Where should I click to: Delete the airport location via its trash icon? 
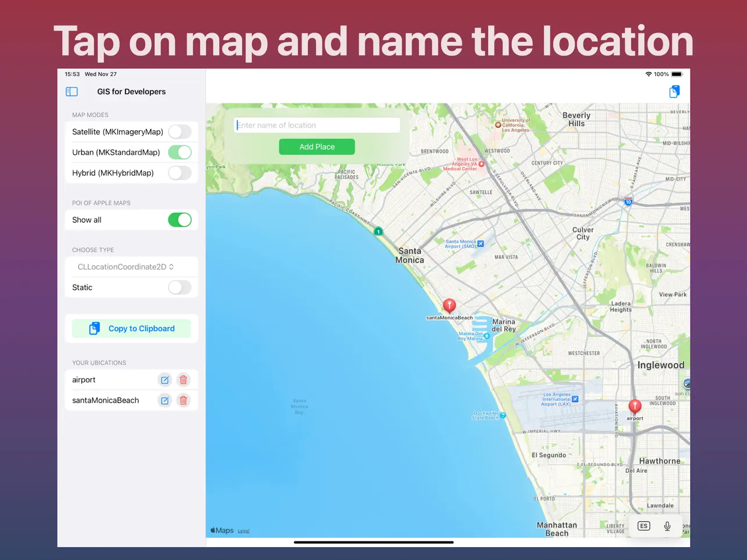(183, 379)
